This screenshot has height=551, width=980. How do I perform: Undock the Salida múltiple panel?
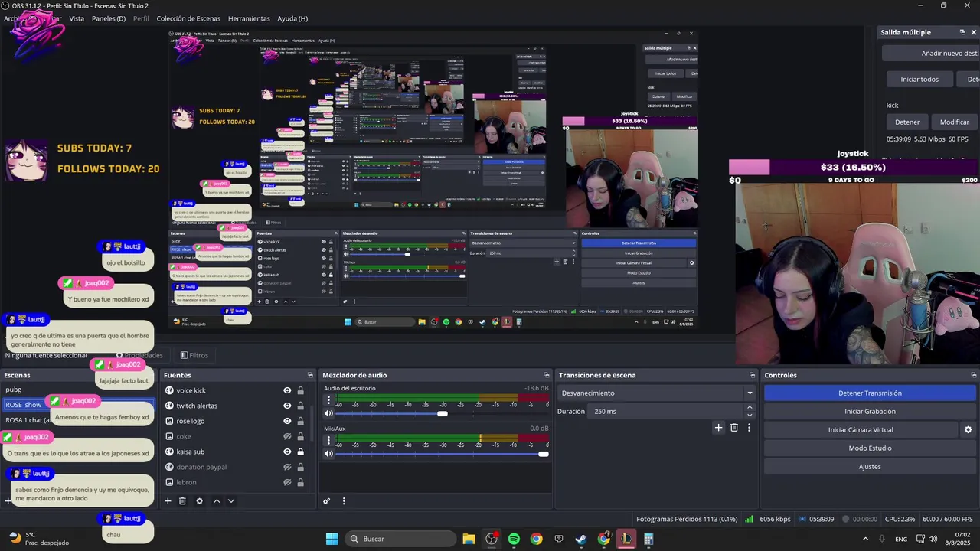962,32
